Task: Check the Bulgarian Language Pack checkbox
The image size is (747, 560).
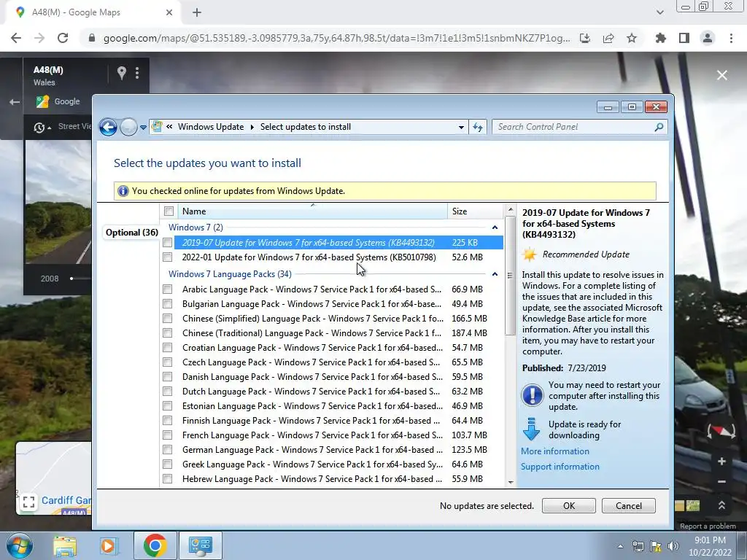Action: [x=167, y=304]
